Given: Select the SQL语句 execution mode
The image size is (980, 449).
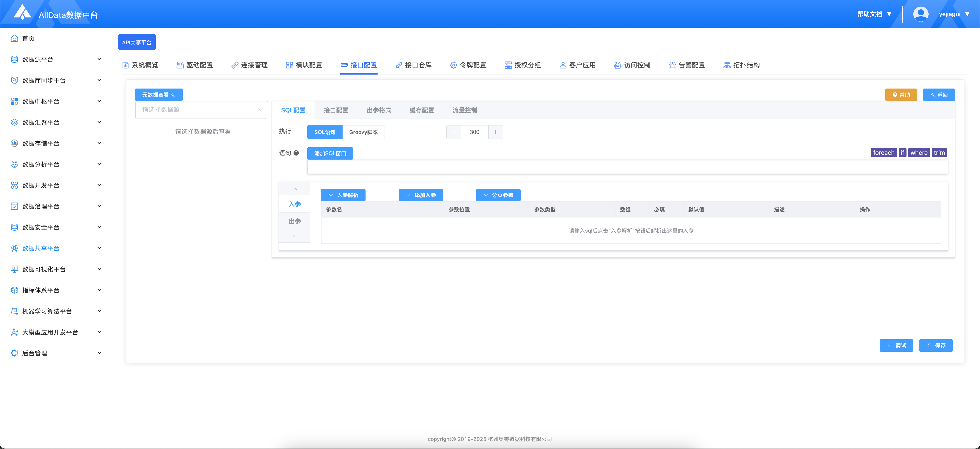Looking at the screenshot, I should [324, 132].
